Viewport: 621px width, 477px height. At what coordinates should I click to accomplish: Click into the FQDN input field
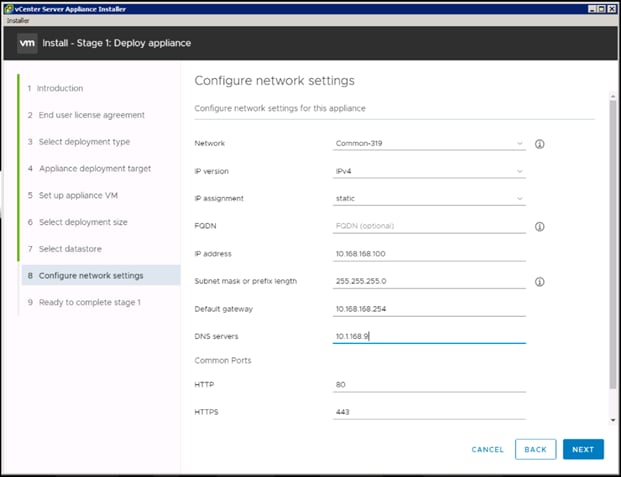point(429,226)
